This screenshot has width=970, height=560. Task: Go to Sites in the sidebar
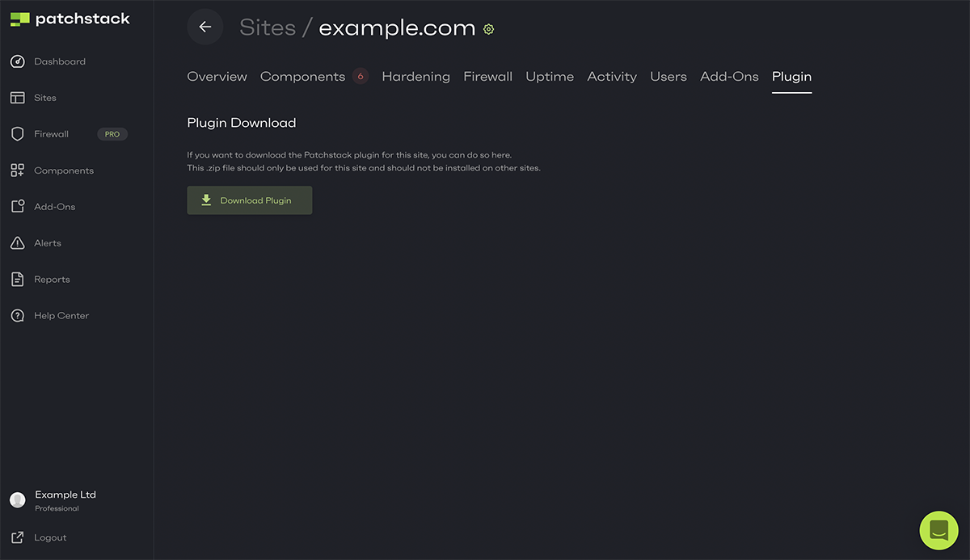coord(45,98)
